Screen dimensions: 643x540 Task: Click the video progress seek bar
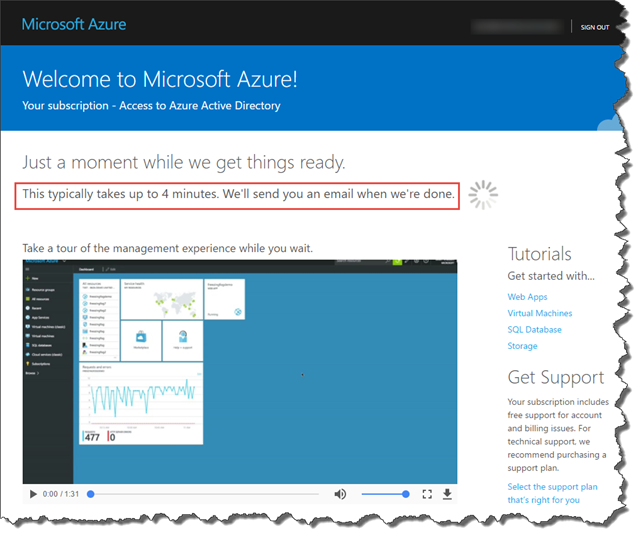point(203,494)
